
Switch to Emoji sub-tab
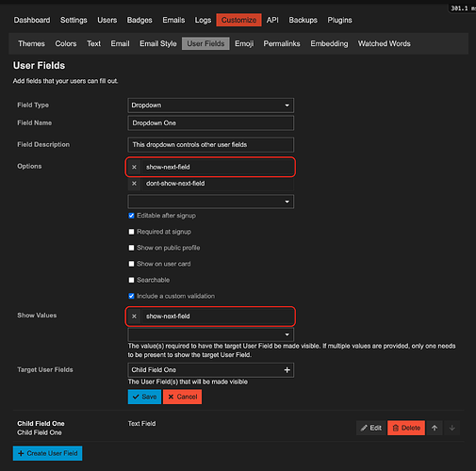244,43
